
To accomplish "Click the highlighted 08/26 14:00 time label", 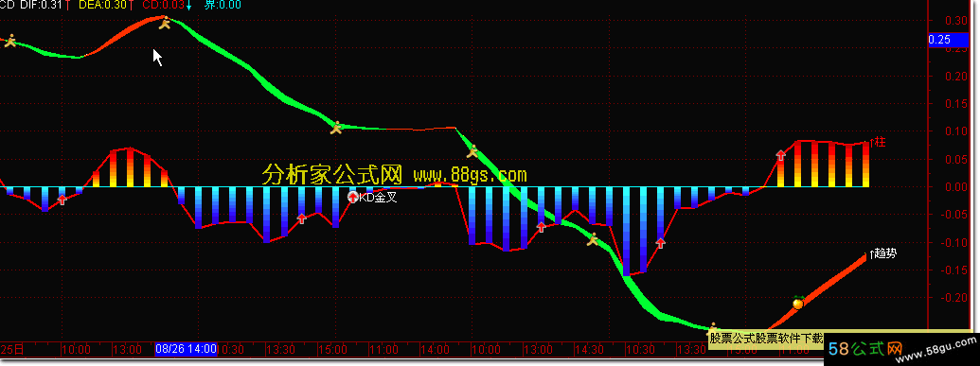I will point(187,349).
